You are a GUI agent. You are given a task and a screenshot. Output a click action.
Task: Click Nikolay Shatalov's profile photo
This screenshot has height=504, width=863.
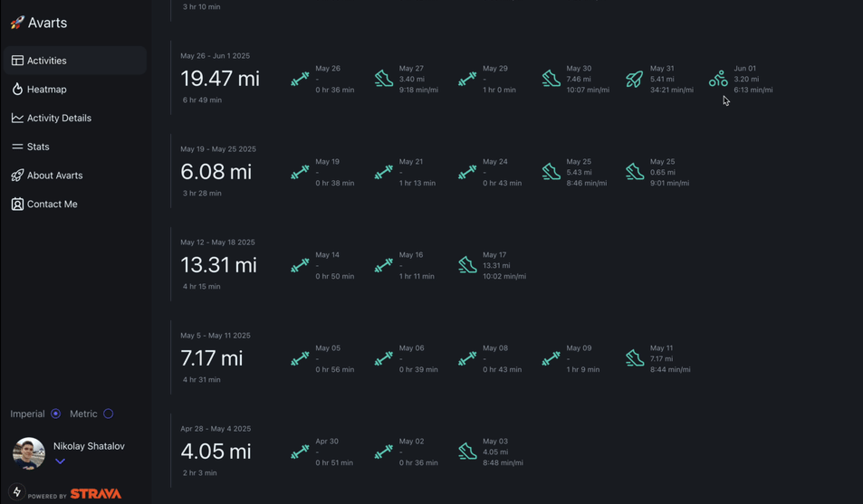(29, 453)
